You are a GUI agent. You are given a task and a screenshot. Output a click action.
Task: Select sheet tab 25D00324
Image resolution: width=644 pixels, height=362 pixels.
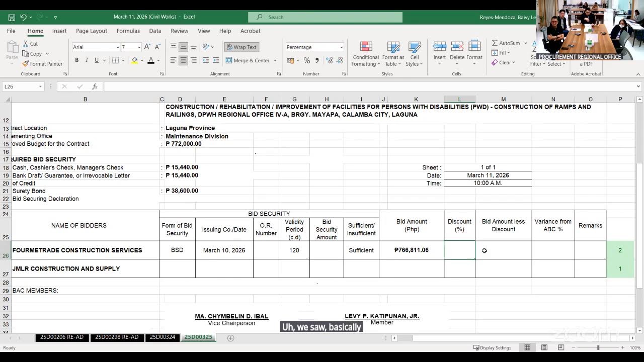pos(163,337)
